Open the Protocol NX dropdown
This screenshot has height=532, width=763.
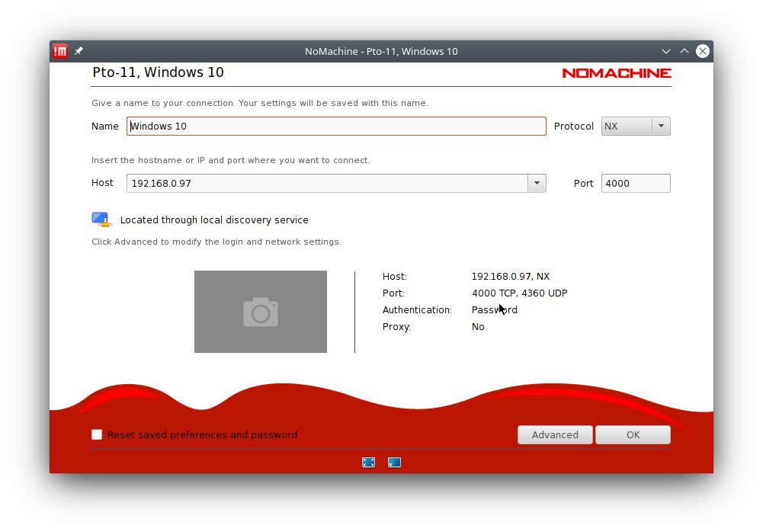coord(636,126)
